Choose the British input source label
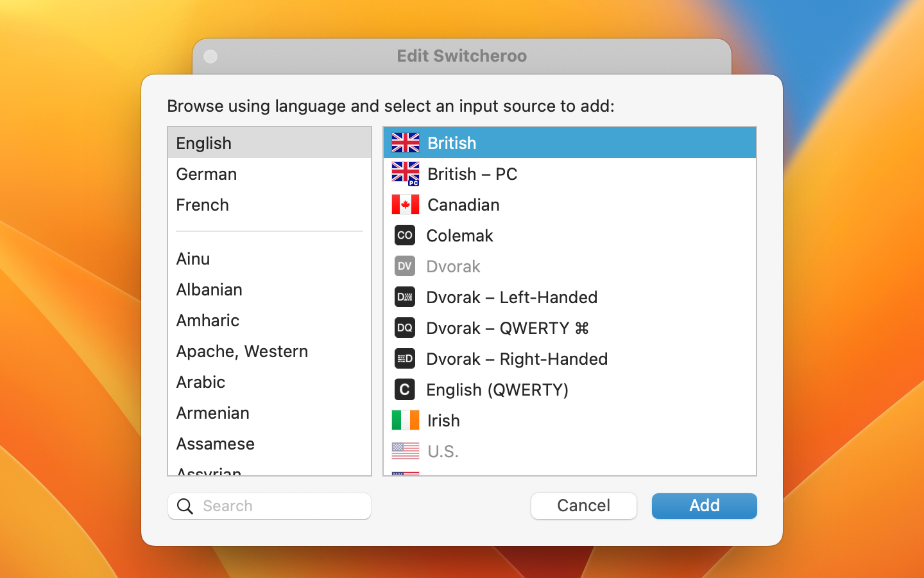 (x=452, y=143)
